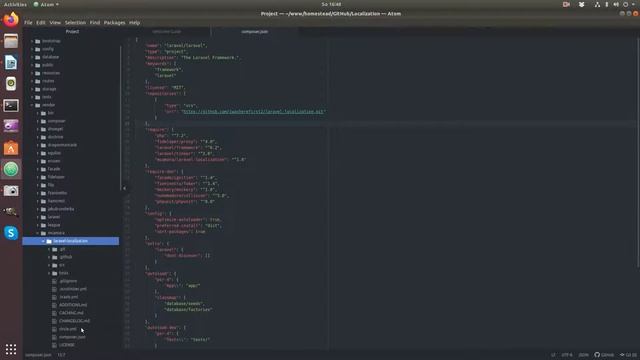
Task: Open circle.yml in the tree
Action: pos(68,329)
